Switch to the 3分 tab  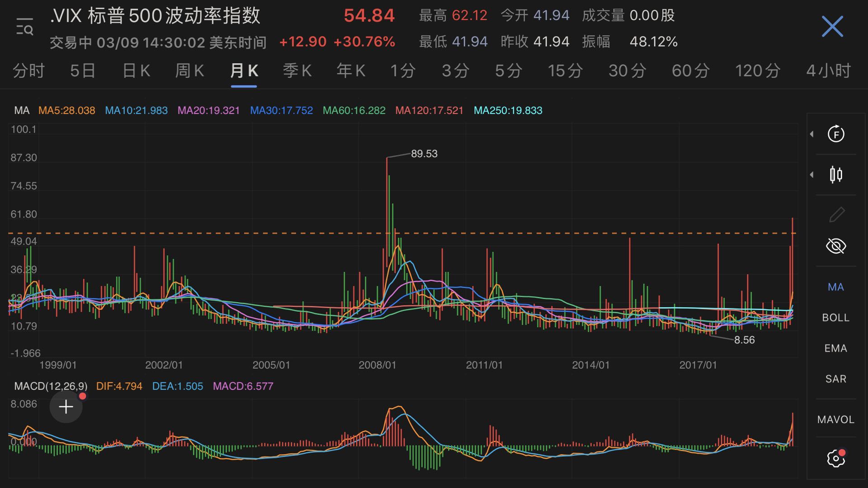456,71
